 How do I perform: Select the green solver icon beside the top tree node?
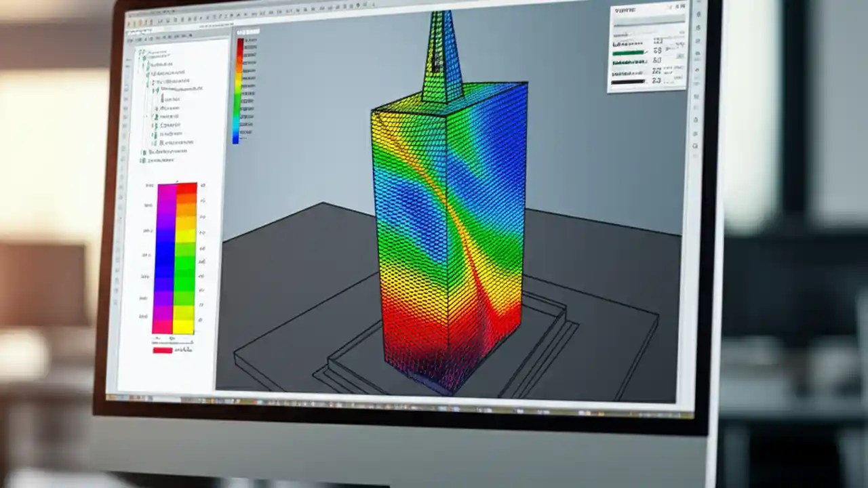[x=144, y=56]
